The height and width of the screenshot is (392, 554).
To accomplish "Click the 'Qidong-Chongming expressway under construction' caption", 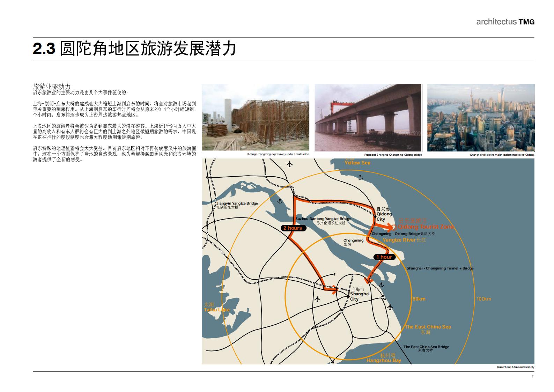I will pos(278,154).
